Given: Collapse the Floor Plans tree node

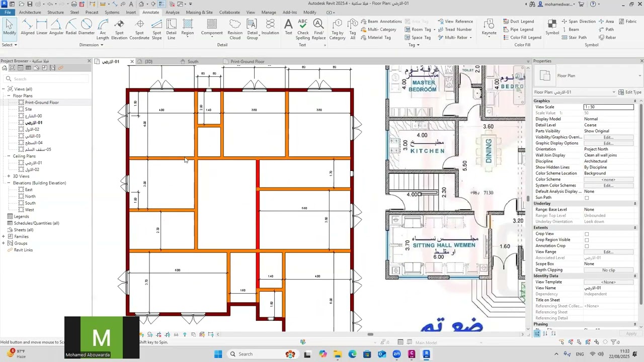Looking at the screenshot, I should pos(9,96).
